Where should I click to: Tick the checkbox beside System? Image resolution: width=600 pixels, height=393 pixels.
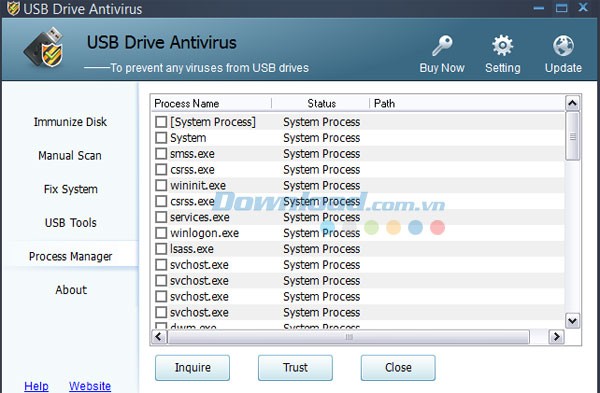[x=161, y=138]
